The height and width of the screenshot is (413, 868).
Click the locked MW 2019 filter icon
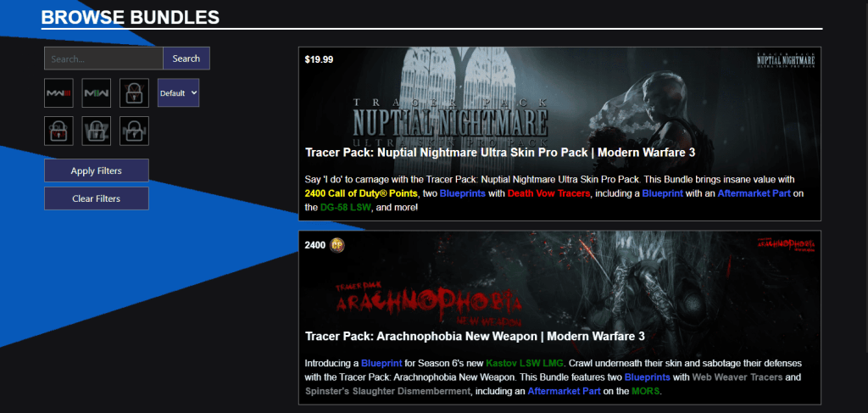coord(134,131)
